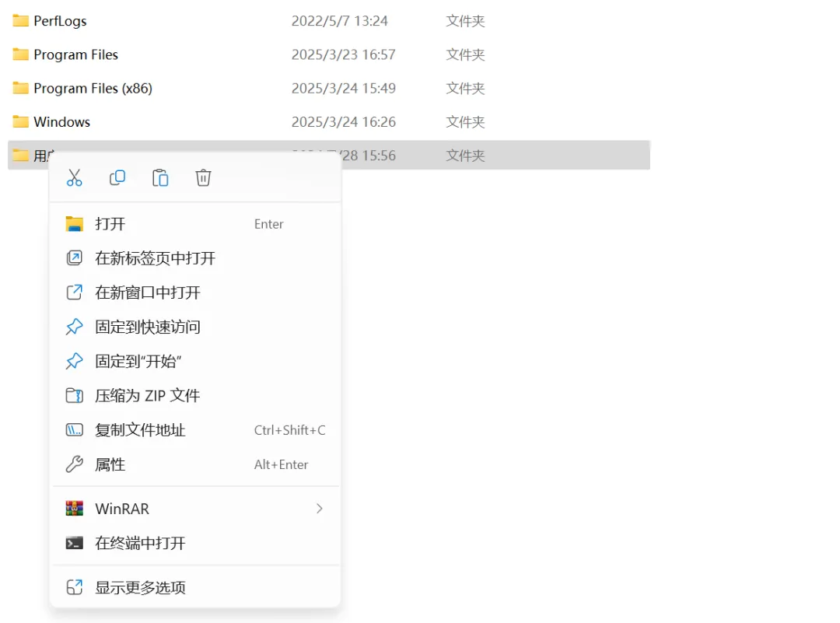The height and width of the screenshot is (623, 840).
Task: Select the 压缩为 ZIP 文件 archive icon
Action: click(x=74, y=395)
